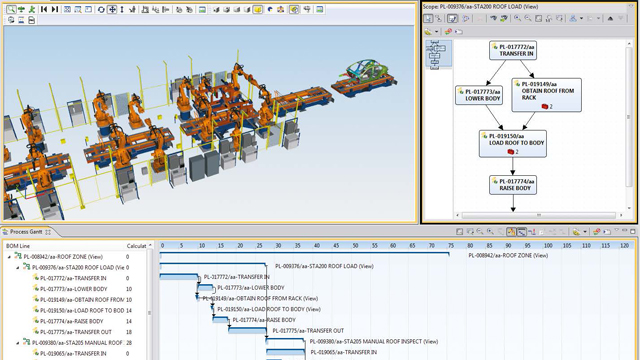Close the Process Gantt tab

(x=48, y=232)
